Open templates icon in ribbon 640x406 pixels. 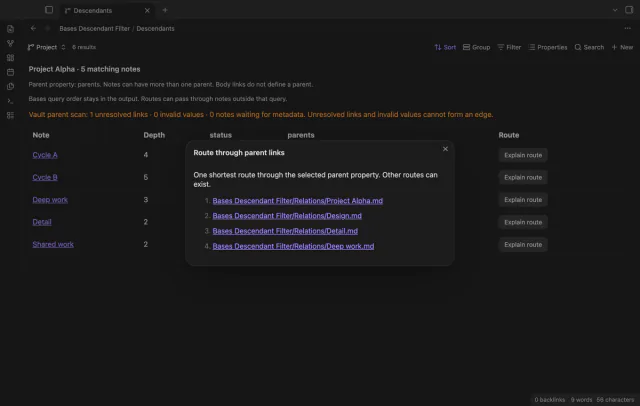coord(11,87)
